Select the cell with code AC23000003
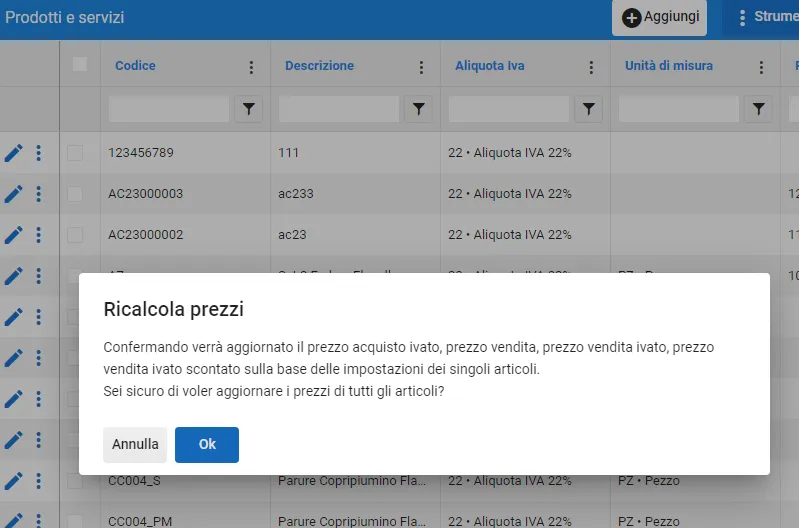This screenshot has height=528, width=799. click(x=185, y=194)
